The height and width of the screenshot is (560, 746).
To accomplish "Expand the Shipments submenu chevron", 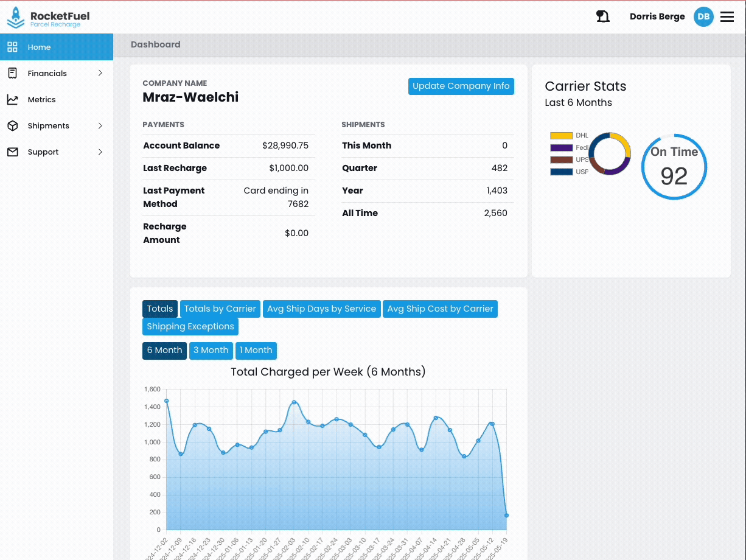I will [x=100, y=125].
